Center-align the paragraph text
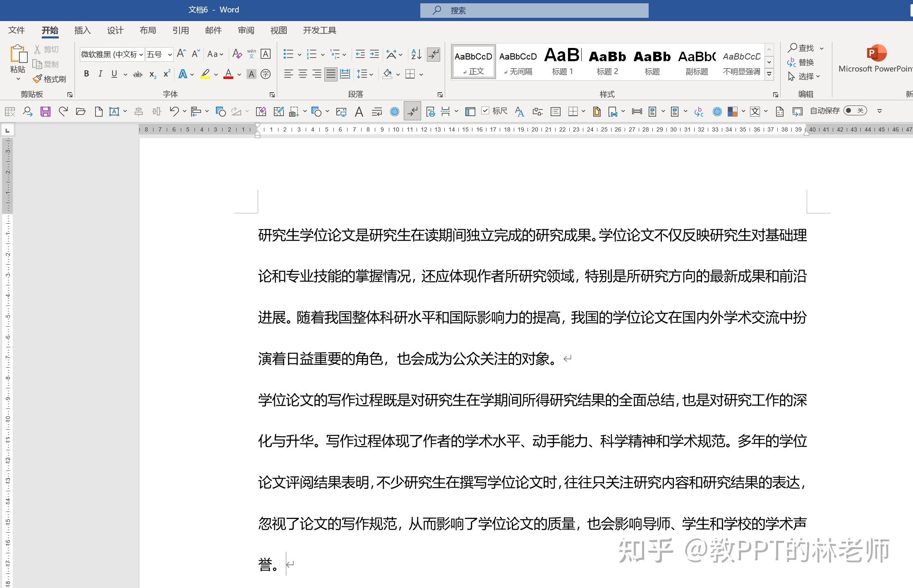Image resolution: width=913 pixels, height=588 pixels. click(x=303, y=74)
